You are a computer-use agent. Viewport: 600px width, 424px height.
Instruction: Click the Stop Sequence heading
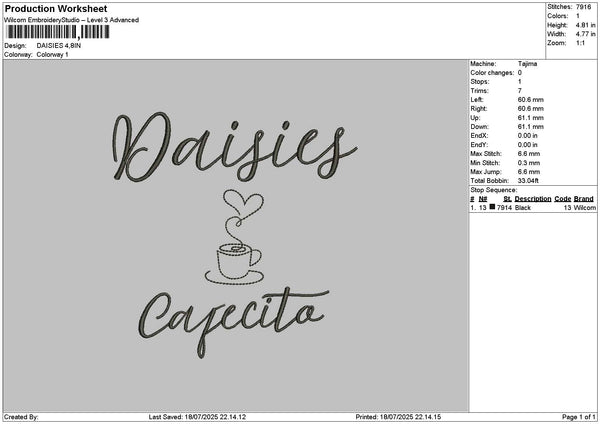(x=494, y=190)
